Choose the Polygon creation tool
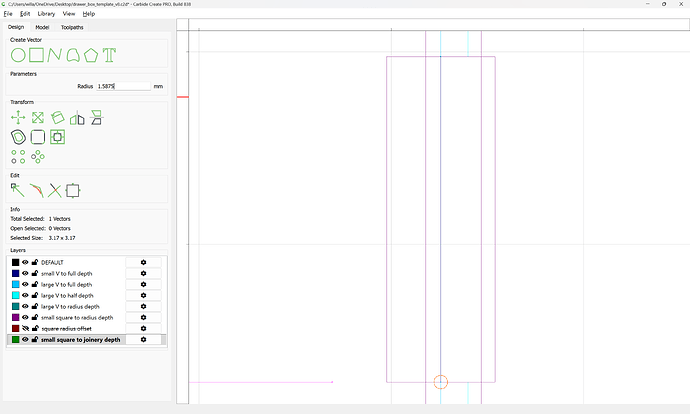 click(91, 55)
